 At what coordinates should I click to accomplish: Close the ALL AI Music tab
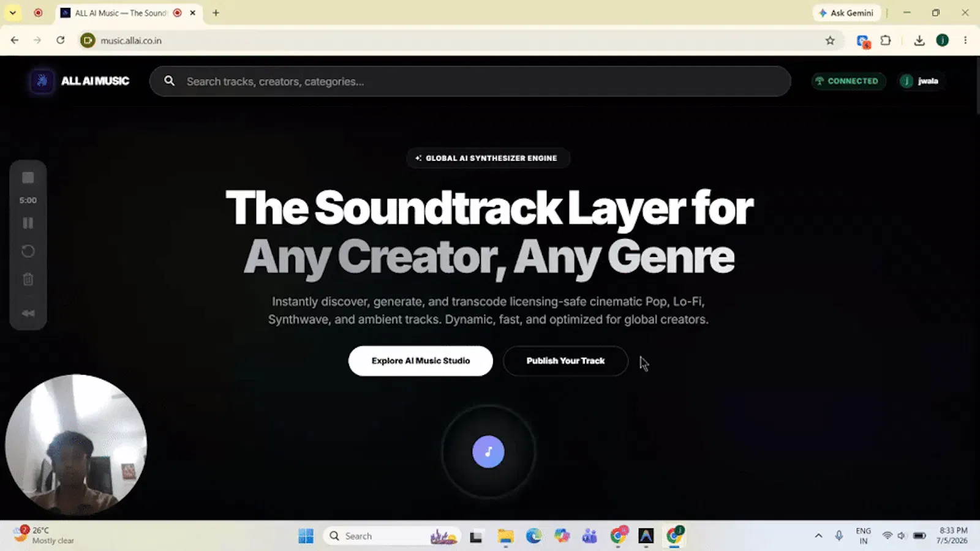pos(192,13)
